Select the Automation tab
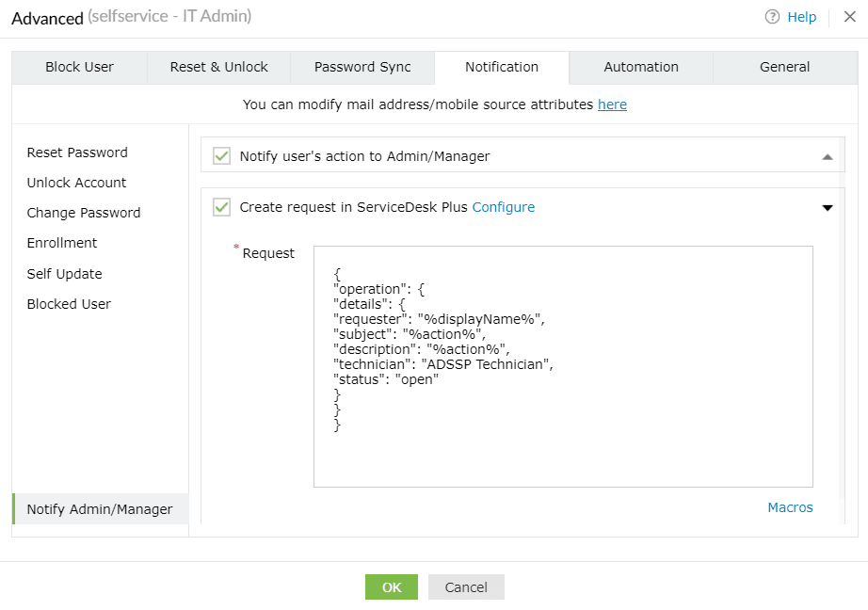The width and height of the screenshot is (868, 610). (x=641, y=67)
